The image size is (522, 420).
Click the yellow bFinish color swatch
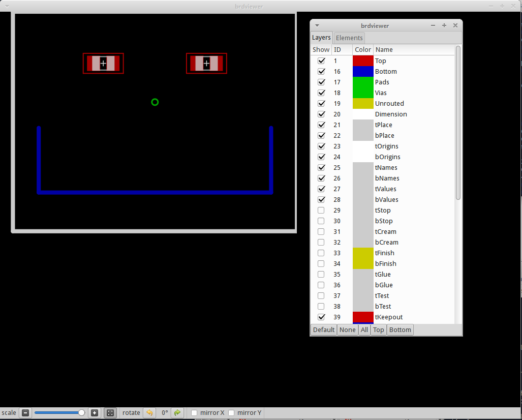click(363, 263)
